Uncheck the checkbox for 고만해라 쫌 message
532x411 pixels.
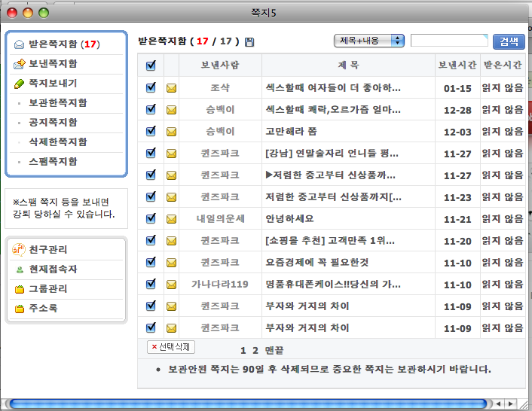(x=151, y=131)
